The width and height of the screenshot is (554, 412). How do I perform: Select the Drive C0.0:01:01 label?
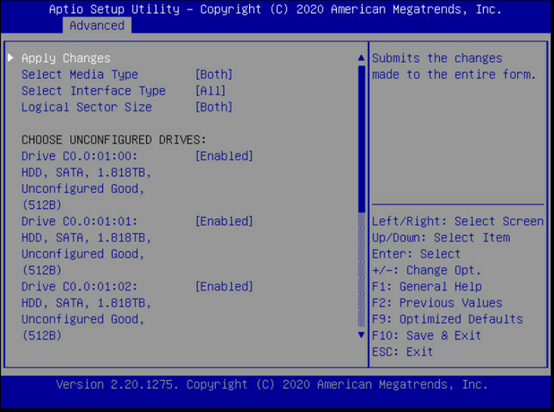coord(79,221)
